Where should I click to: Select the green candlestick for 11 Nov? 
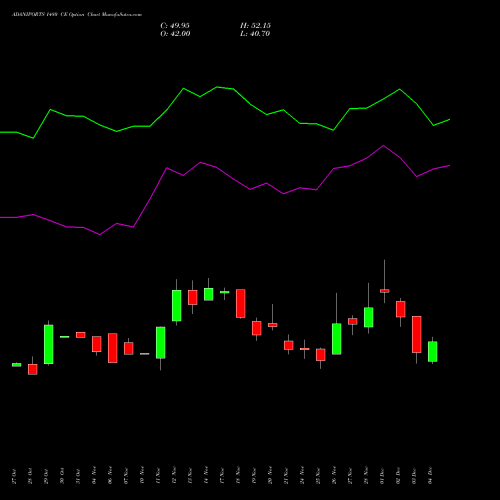(x=161, y=343)
